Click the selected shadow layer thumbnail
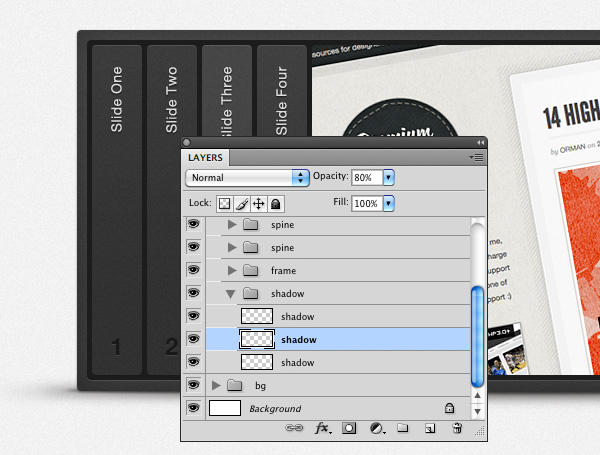The image size is (600, 455). click(257, 339)
